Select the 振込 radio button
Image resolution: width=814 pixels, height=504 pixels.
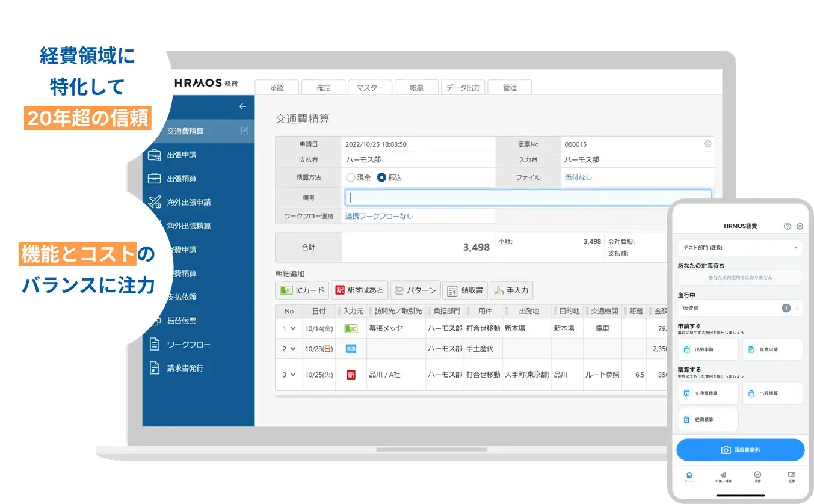(x=381, y=177)
